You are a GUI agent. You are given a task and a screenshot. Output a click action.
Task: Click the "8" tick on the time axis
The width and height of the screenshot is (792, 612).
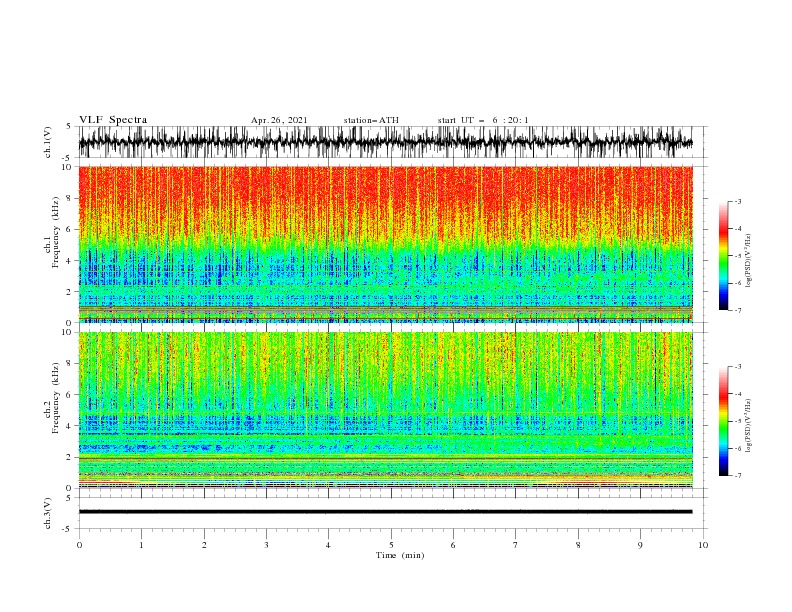[x=578, y=545]
